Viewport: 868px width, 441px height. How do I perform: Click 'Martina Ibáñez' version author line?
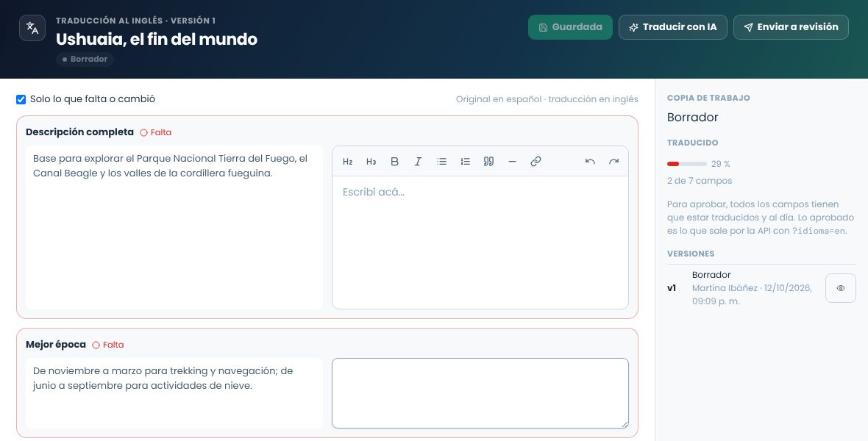point(752,295)
